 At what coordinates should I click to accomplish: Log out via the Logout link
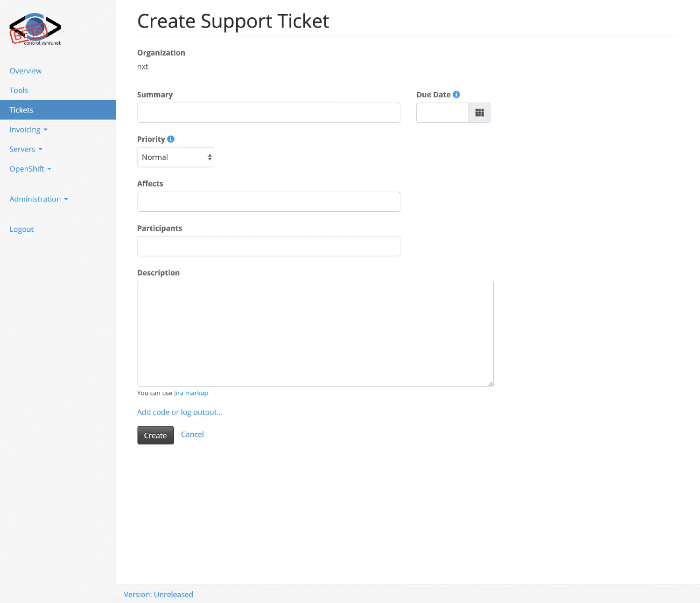coord(21,229)
